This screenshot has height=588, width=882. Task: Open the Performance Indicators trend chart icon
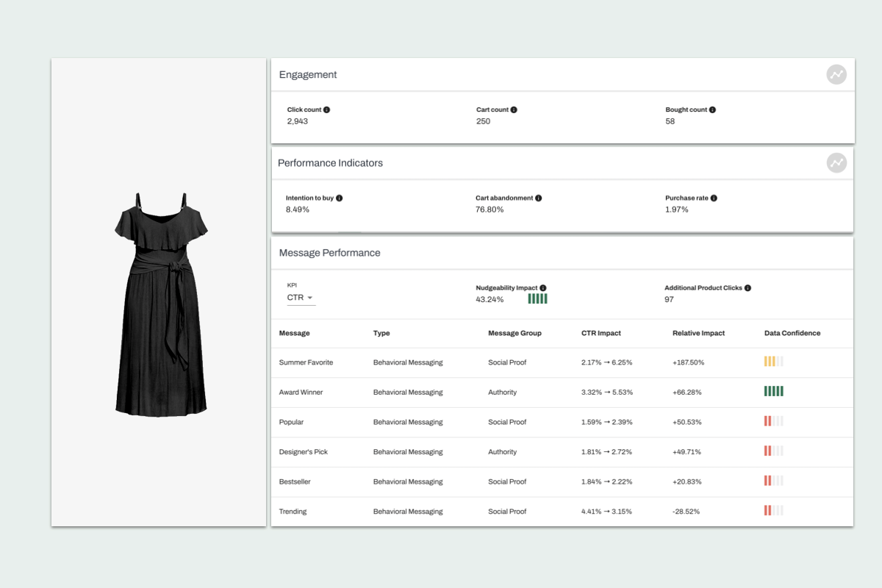[836, 162]
